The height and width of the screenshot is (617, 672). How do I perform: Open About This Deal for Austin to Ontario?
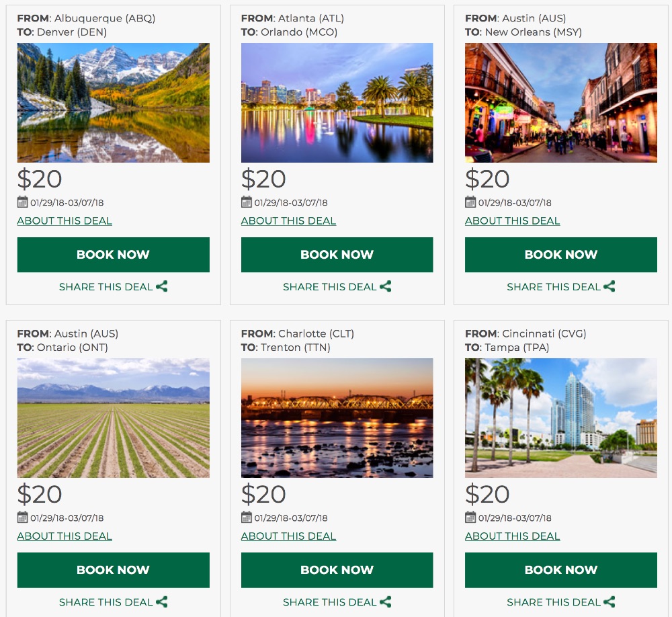[x=65, y=536]
